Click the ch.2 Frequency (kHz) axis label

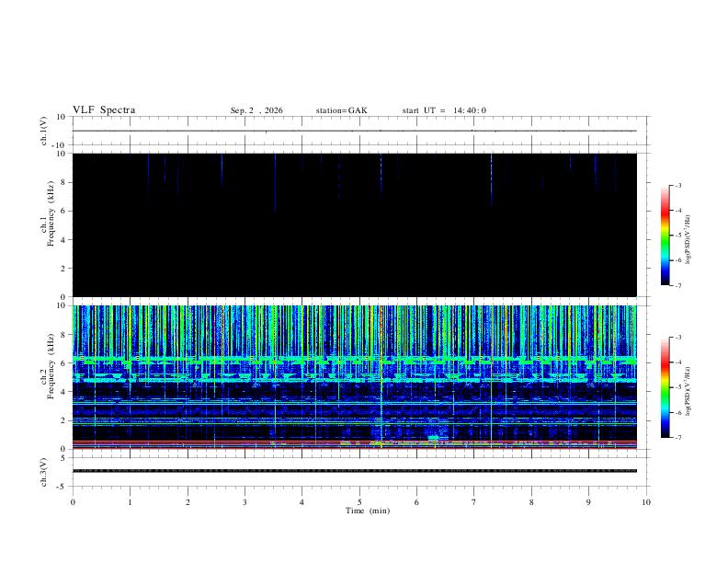click(48, 376)
